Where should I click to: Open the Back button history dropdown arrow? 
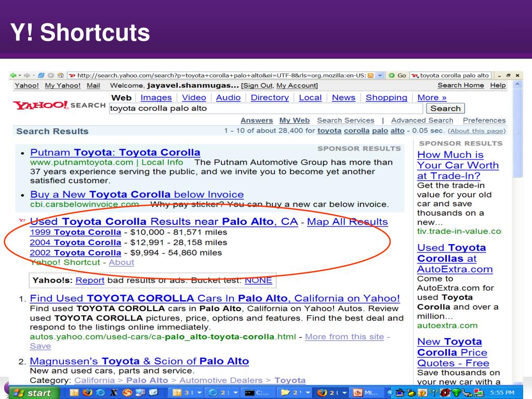click(x=20, y=75)
